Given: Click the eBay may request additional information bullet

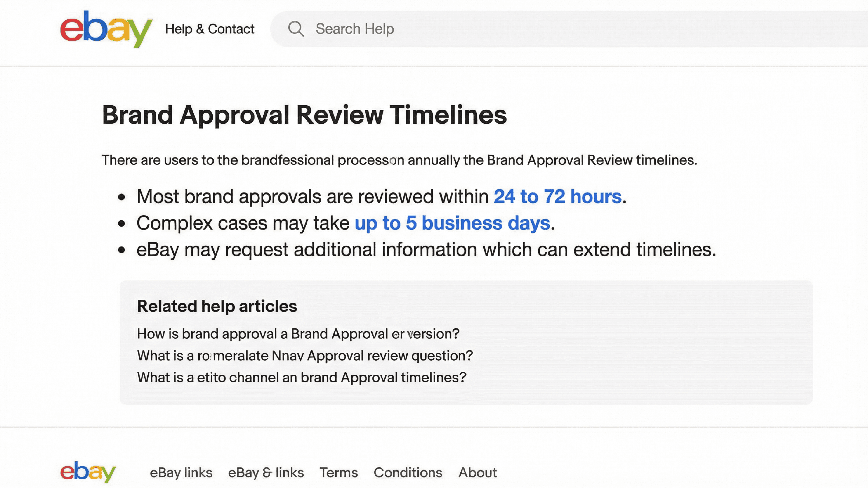Looking at the screenshot, I should 426,250.
